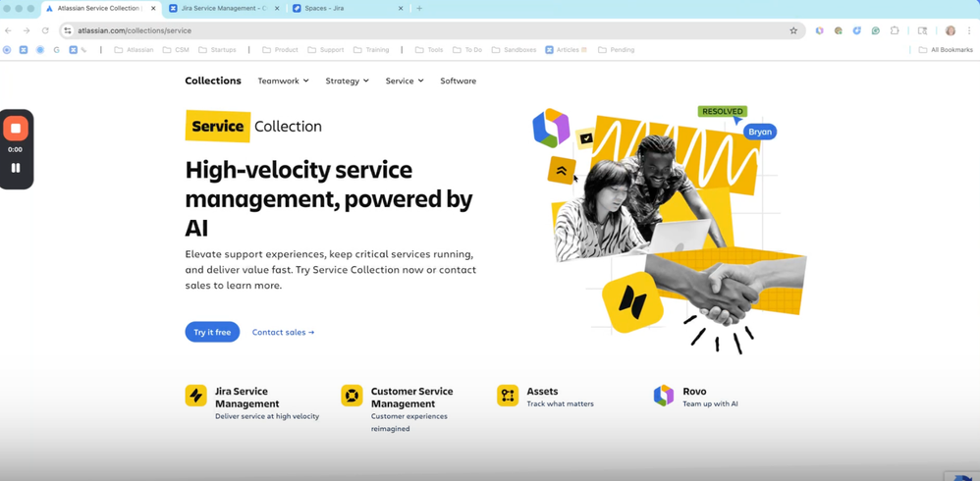Expand the Service nav menu
The height and width of the screenshot is (481, 980).
(x=405, y=80)
